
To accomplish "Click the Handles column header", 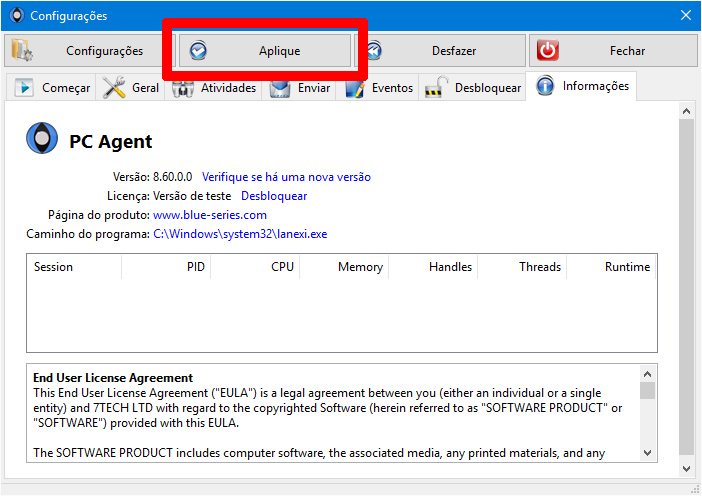I will click(x=433, y=267).
